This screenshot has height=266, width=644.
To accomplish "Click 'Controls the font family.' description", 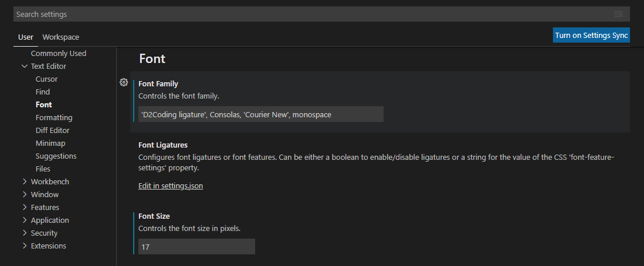I will point(179,96).
